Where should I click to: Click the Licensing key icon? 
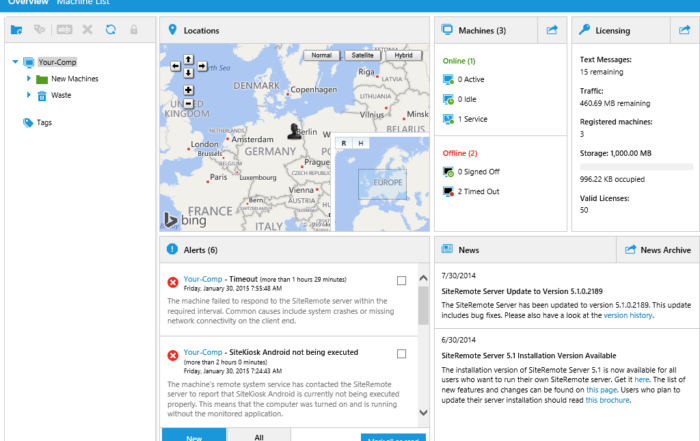584,30
